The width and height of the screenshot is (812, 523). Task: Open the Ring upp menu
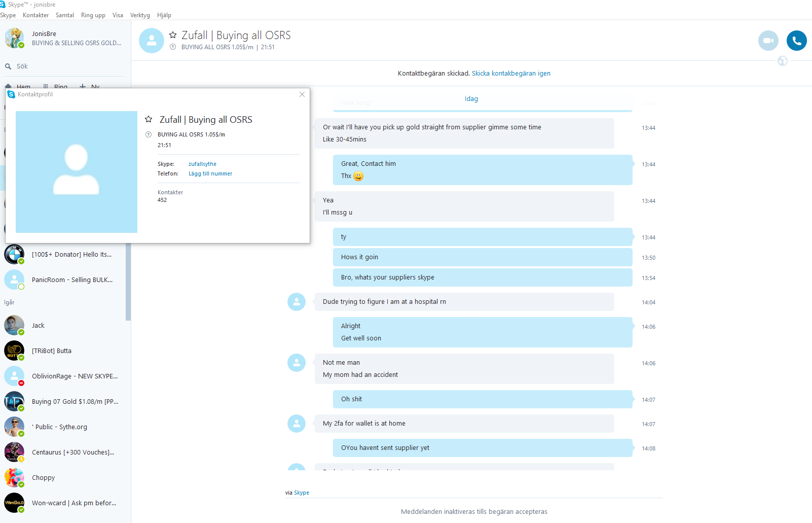tap(93, 15)
